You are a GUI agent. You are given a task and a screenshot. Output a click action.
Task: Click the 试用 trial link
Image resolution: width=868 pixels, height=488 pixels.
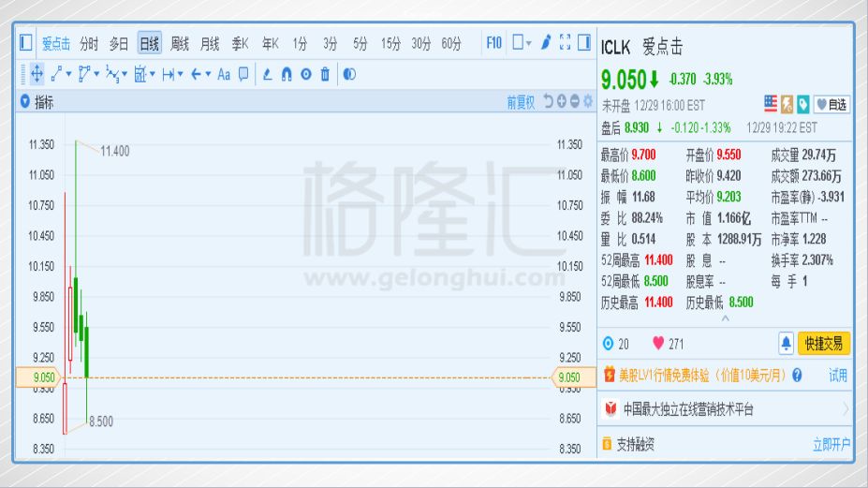[x=837, y=376]
